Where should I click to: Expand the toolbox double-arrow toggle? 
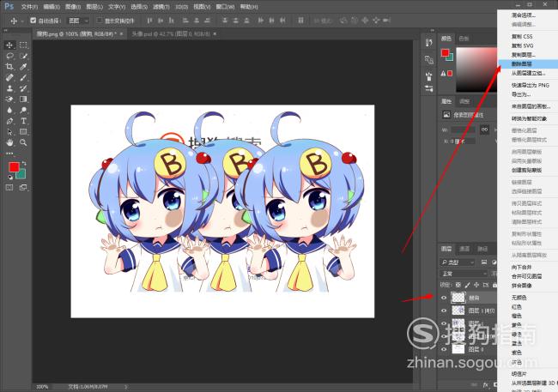coord(6,31)
